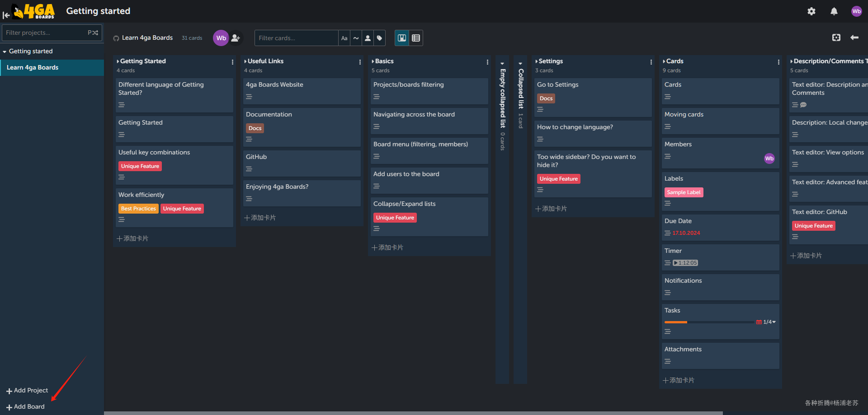868x415 pixels.
Task: Click the Tasks card progress bar
Action: tap(710, 322)
